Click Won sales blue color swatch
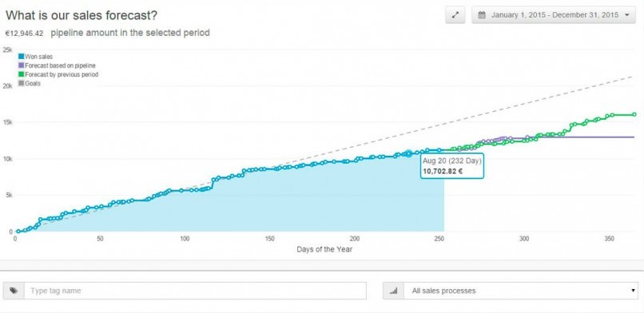Image resolution: width=644 pixels, height=313 pixels. (22, 57)
